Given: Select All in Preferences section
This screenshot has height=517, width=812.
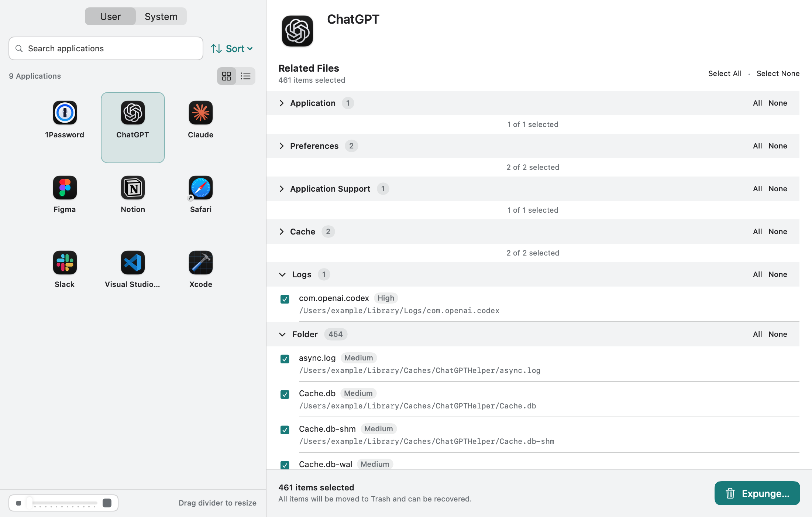Looking at the screenshot, I should tap(757, 146).
